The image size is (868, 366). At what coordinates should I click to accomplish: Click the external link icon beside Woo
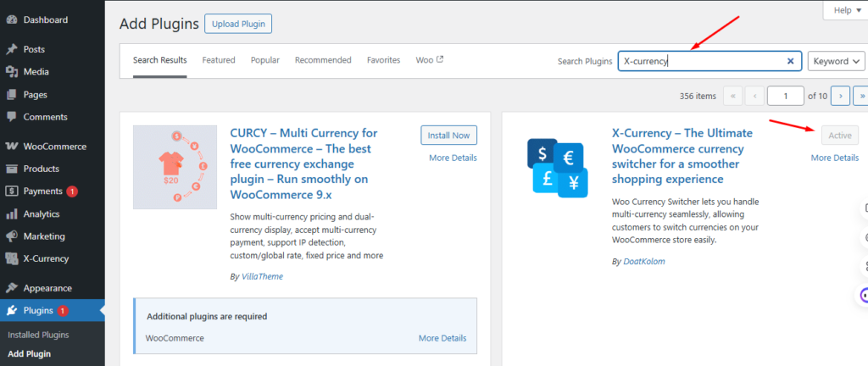[x=440, y=59]
